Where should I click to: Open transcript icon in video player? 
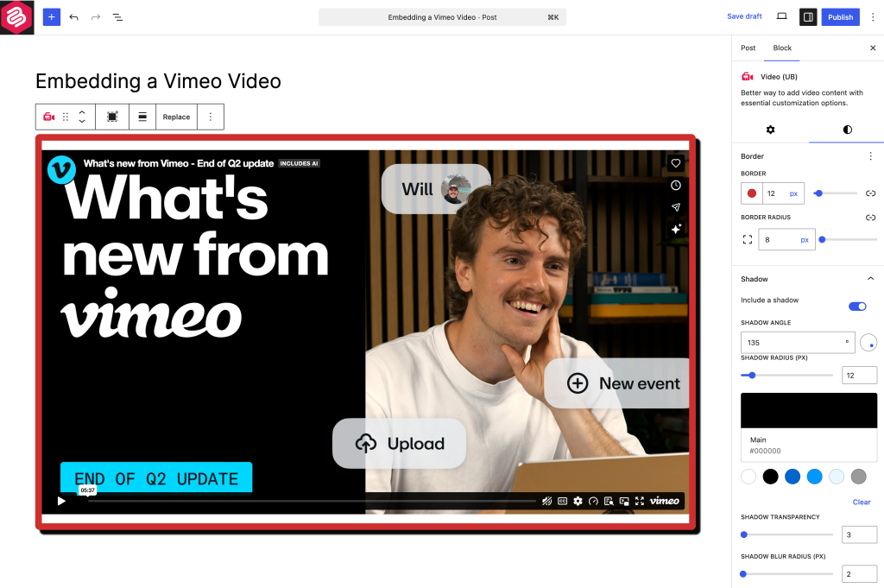point(609,501)
